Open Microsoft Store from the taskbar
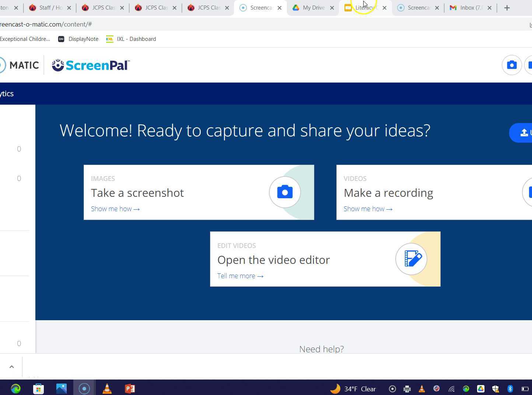The height and width of the screenshot is (395, 532). point(38,389)
